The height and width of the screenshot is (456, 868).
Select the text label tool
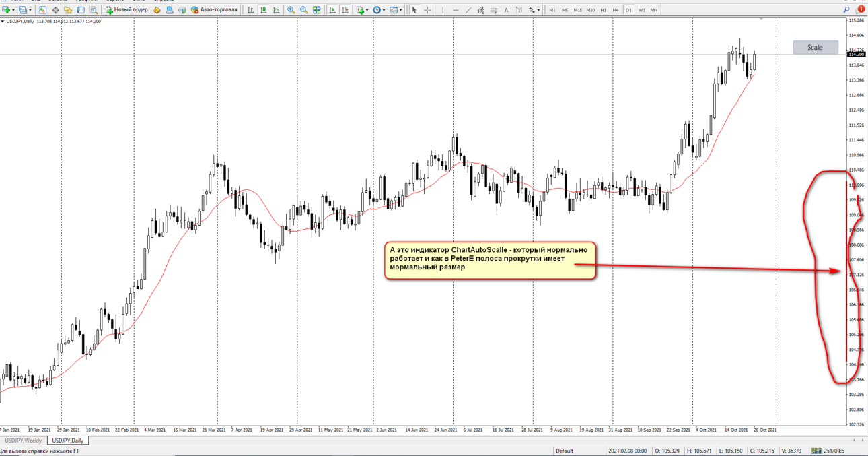(x=519, y=10)
